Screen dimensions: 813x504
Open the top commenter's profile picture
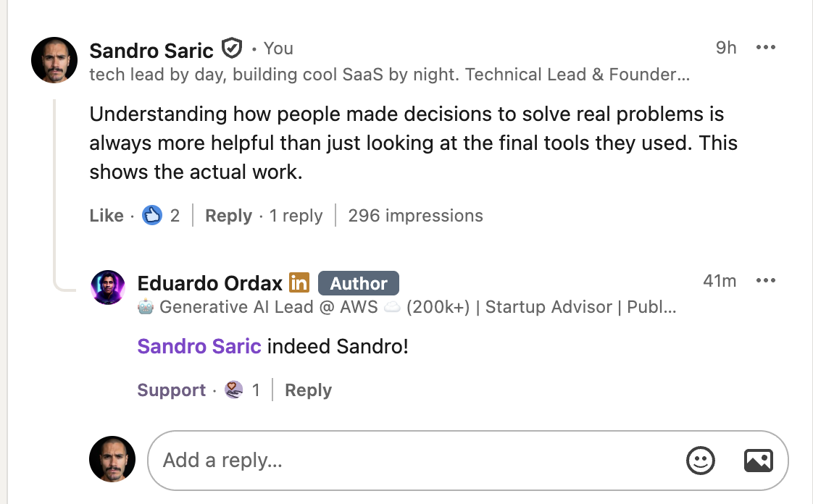54,60
